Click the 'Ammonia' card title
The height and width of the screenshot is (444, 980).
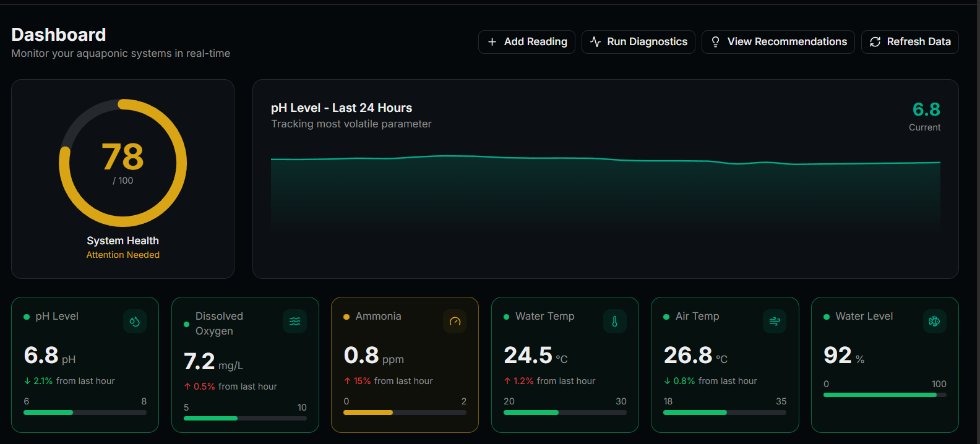click(379, 316)
